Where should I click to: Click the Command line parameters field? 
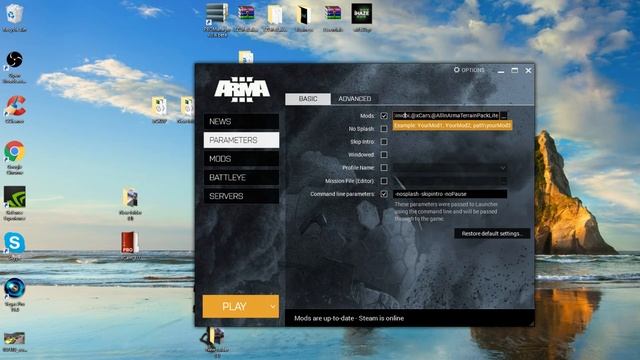450,194
